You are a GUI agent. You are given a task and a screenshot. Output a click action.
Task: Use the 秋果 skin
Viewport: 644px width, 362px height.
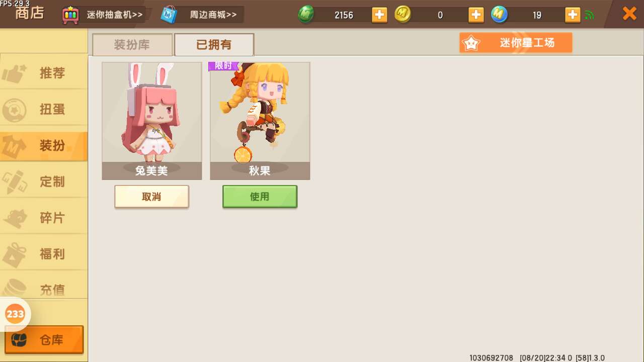point(260,197)
